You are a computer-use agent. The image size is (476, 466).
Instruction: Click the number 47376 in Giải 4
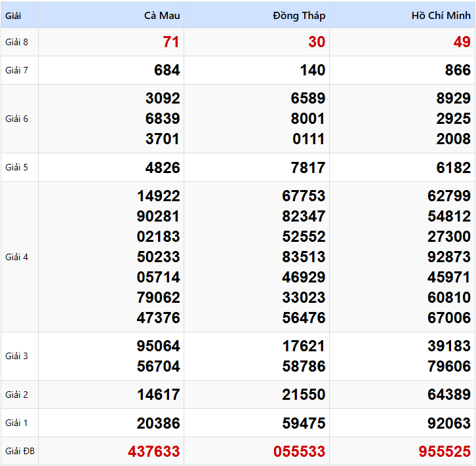point(159,318)
